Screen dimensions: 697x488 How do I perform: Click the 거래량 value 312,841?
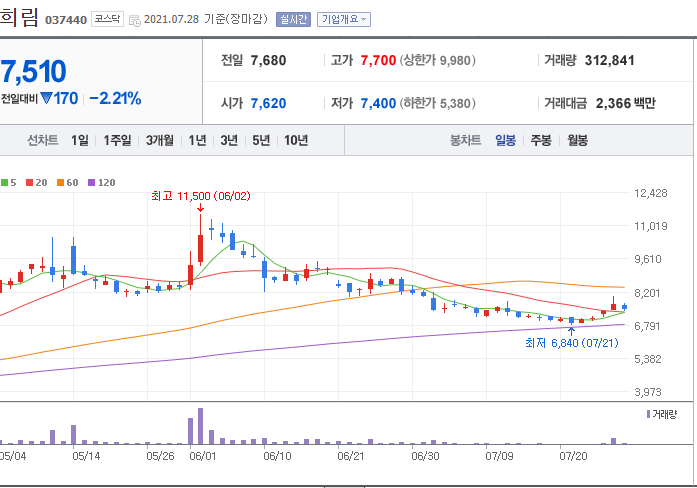(x=610, y=60)
